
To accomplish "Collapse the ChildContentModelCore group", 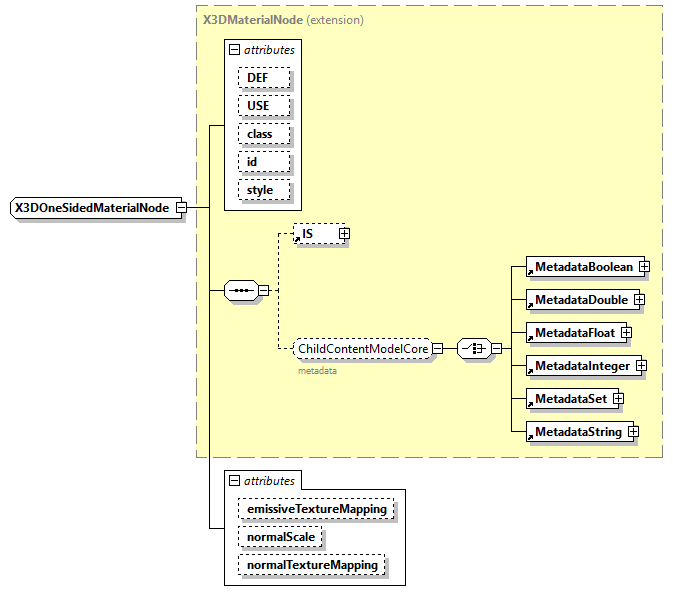I will 437,348.
